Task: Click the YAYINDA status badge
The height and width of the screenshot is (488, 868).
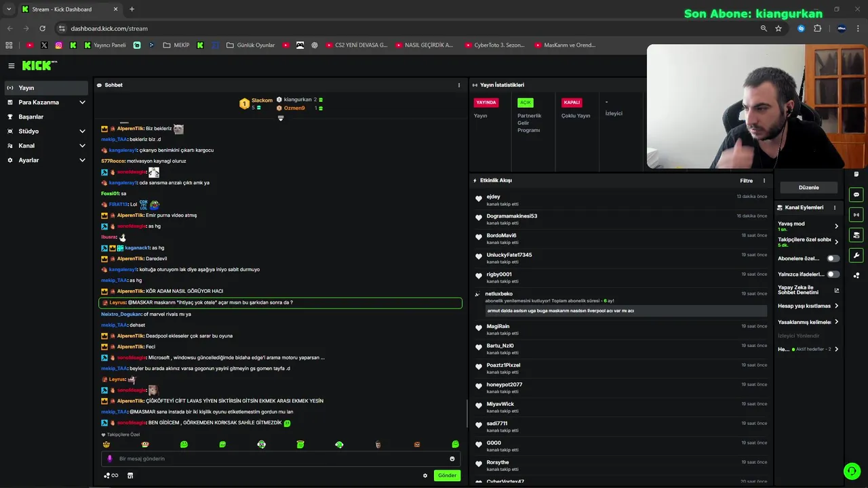Action: pyautogui.click(x=486, y=102)
